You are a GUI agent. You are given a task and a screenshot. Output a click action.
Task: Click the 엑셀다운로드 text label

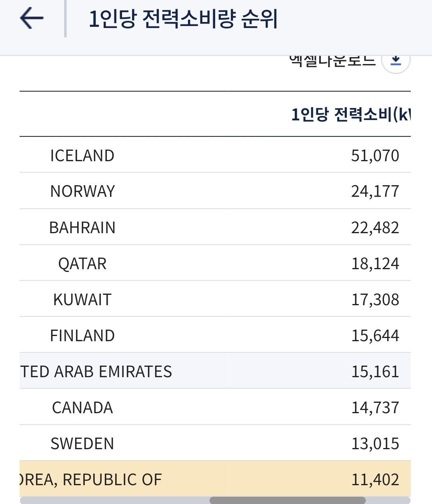[x=332, y=61]
